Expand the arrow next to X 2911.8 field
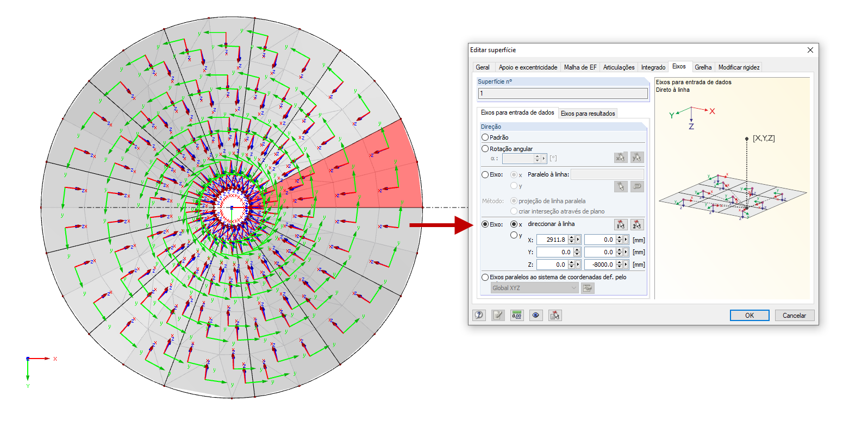 pos(578,240)
